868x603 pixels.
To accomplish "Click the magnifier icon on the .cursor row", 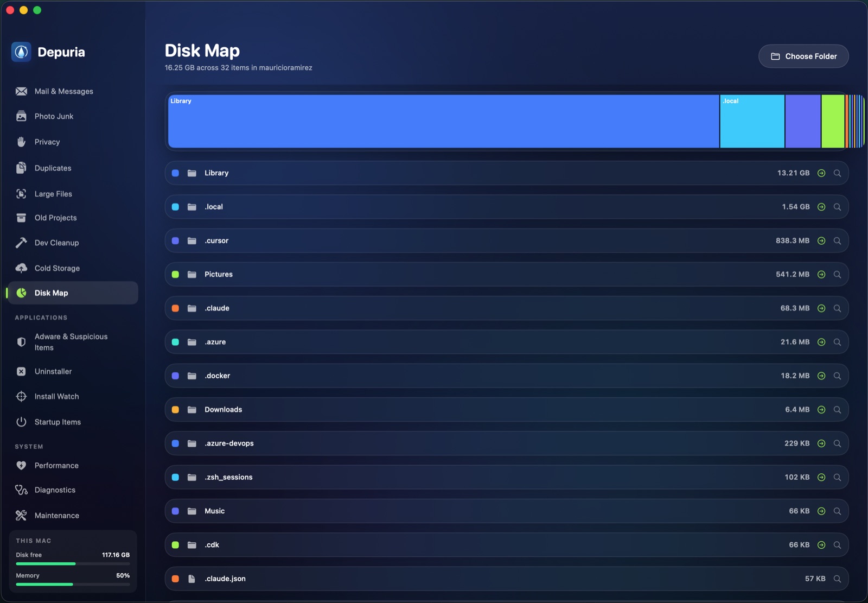I will tap(837, 240).
